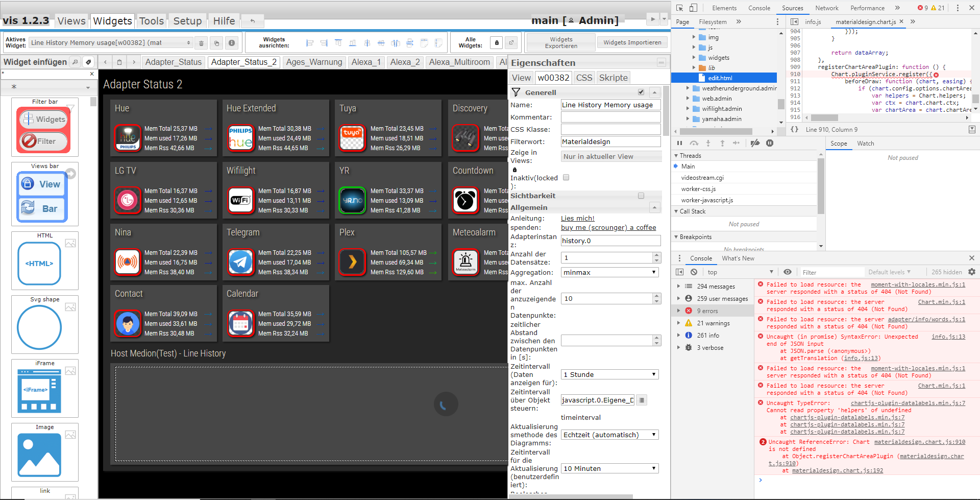Screen dimensions: 980x500
Task: Align widgets to top edge
Action: click(x=338, y=43)
